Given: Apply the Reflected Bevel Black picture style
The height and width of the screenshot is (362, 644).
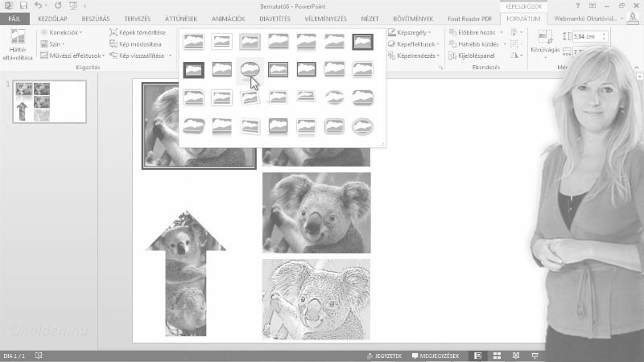Looking at the screenshot, I should (x=278, y=126).
